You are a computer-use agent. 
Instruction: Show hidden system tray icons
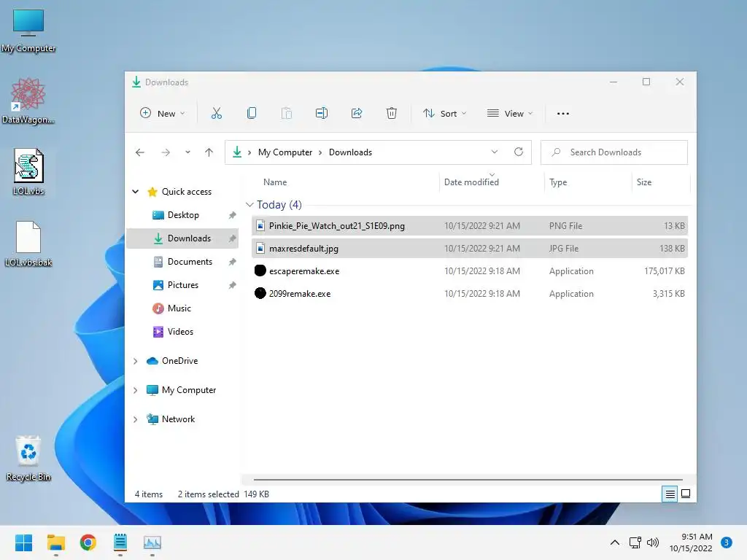[x=615, y=542]
